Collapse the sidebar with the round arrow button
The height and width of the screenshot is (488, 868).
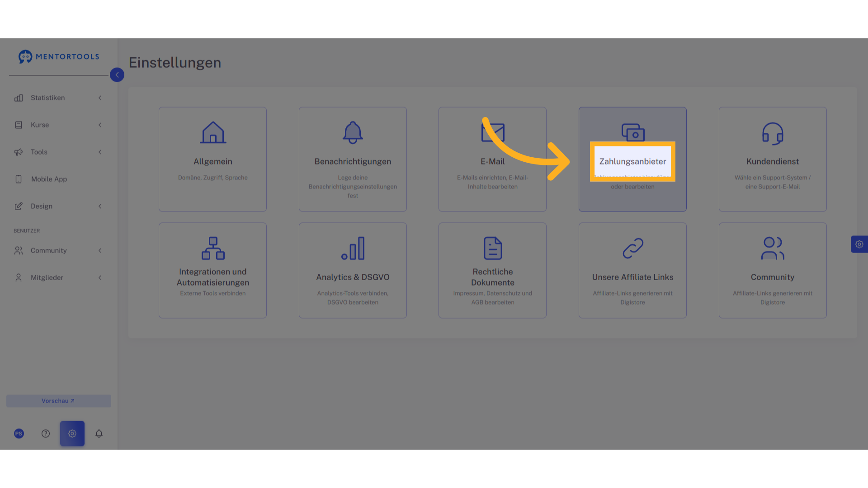click(x=117, y=75)
